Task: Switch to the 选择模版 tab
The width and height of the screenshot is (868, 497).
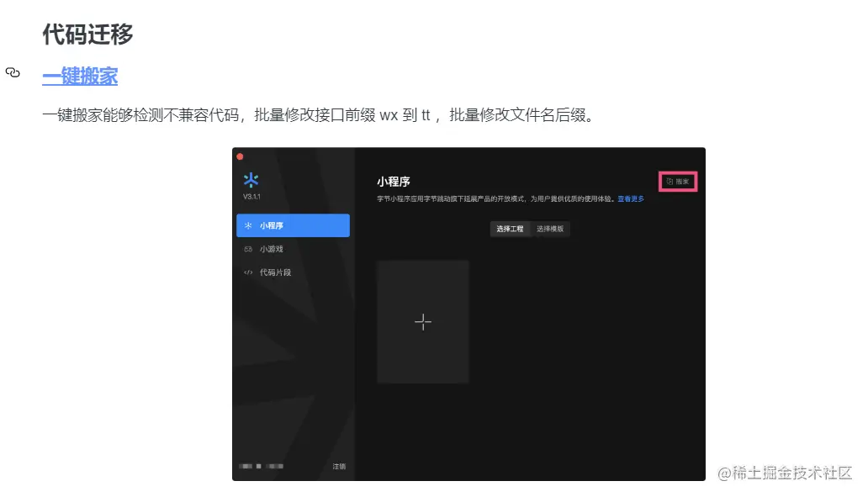Action: pos(550,229)
